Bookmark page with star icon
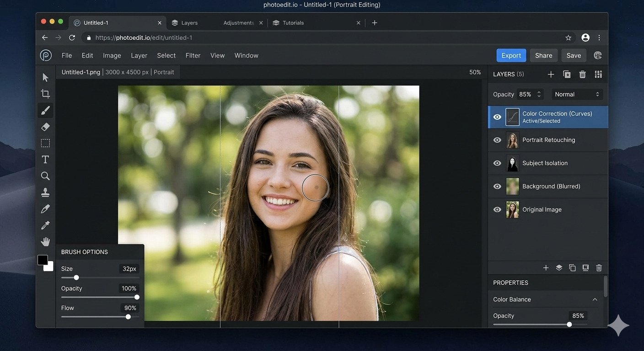 pyautogui.click(x=569, y=38)
